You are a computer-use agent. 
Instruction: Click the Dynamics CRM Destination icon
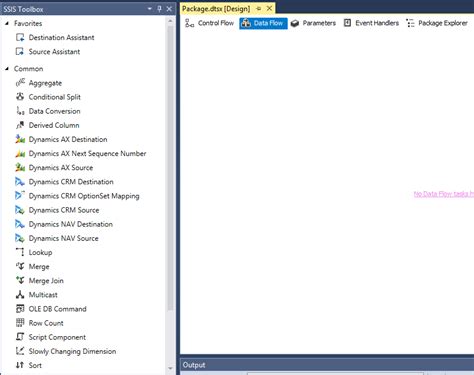pos(20,182)
